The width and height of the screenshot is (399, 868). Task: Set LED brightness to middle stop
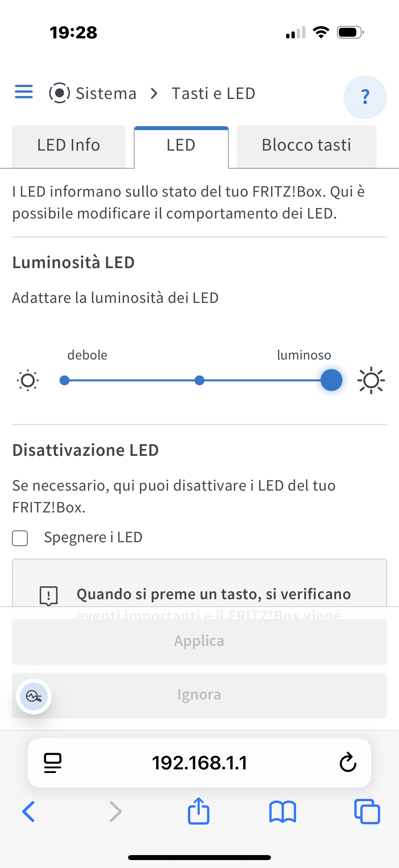pos(199,380)
